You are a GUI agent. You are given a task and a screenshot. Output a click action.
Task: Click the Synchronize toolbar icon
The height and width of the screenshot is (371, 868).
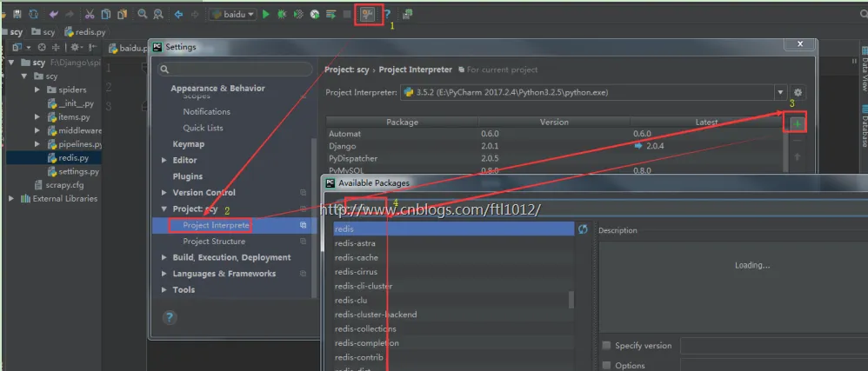click(33, 15)
